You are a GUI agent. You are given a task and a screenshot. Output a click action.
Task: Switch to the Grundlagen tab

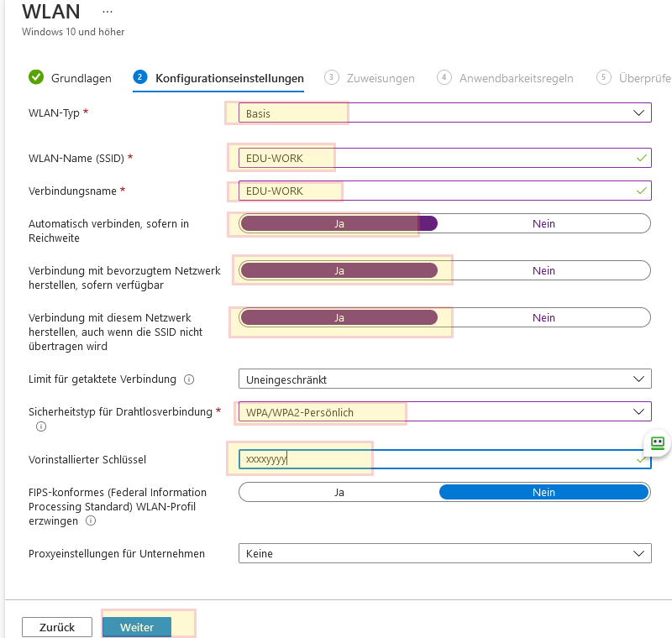tap(81, 78)
